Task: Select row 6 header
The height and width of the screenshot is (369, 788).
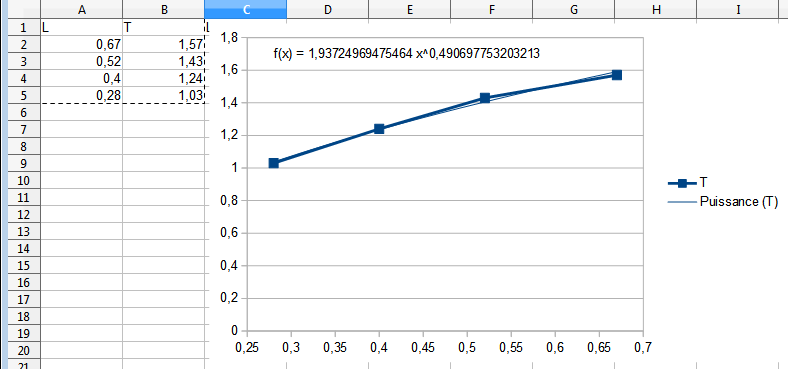Action: click(24, 113)
